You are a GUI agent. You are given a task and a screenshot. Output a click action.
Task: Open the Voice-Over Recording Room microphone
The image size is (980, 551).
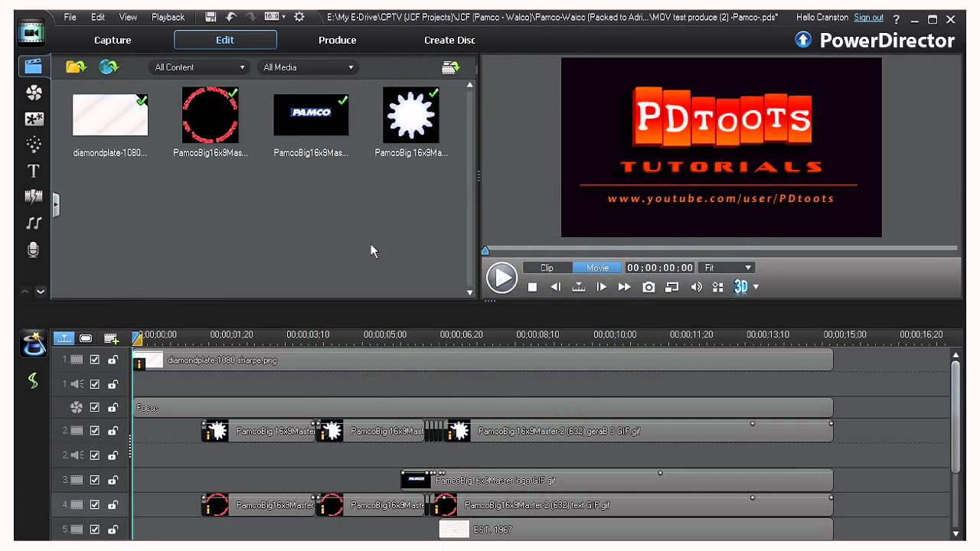(33, 249)
